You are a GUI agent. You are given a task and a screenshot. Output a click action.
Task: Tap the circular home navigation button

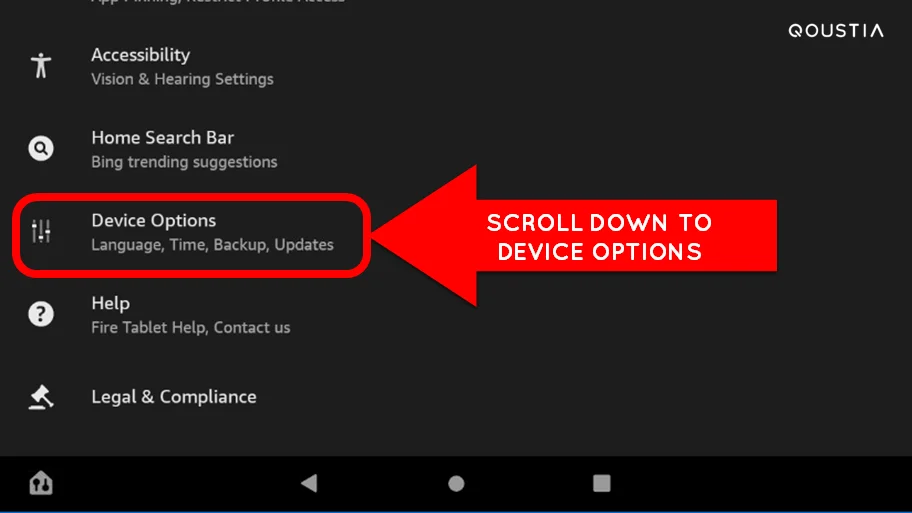click(x=457, y=483)
